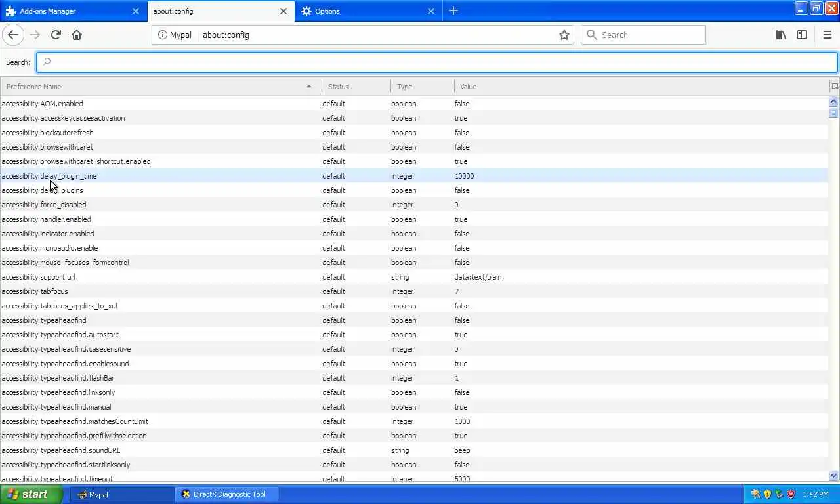
Task: Select accessibility.mouse_focuses_formcontrol row
Action: click(x=414, y=262)
